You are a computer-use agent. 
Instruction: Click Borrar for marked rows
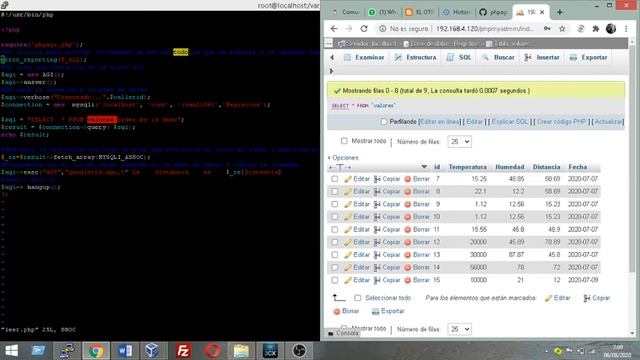click(x=346, y=311)
